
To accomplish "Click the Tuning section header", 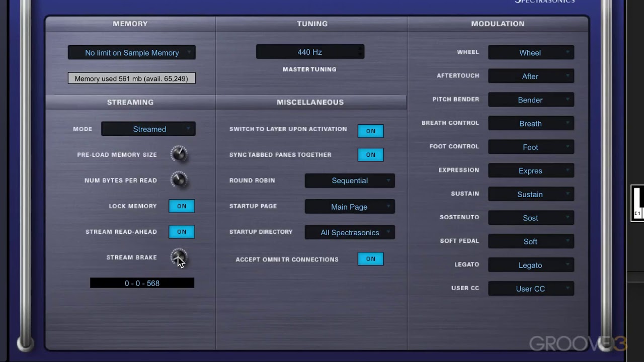I will [312, 24].
